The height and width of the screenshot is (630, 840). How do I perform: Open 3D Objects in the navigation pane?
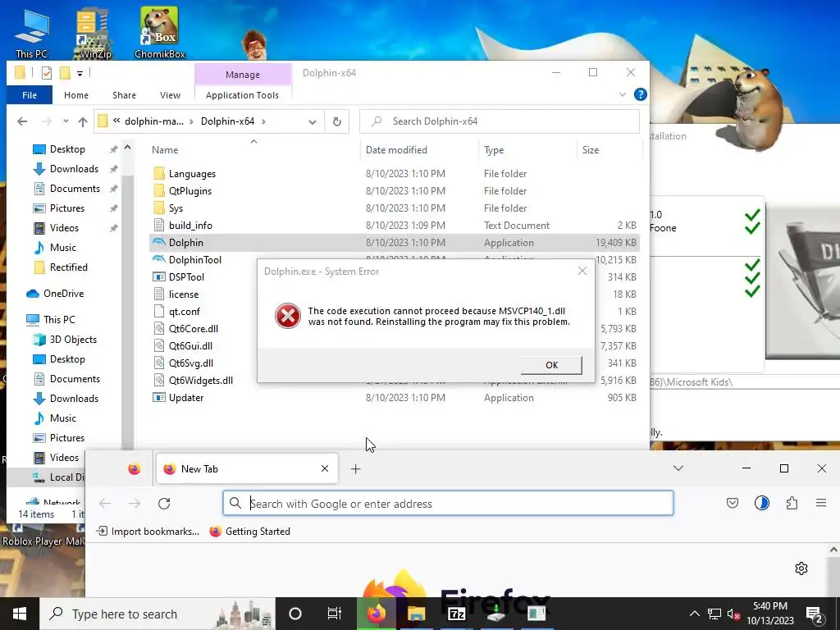click(x=73, y=340)
